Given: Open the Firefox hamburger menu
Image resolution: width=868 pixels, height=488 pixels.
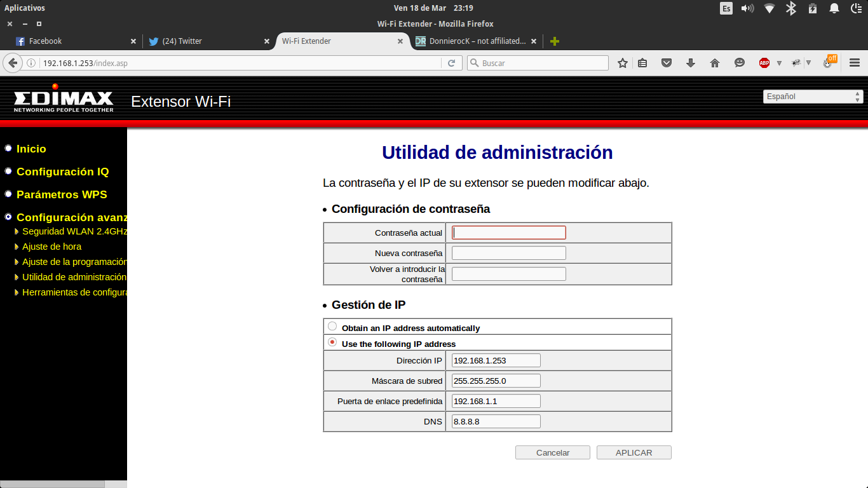Looking at the screenshot, I should (x=854, y=63).
